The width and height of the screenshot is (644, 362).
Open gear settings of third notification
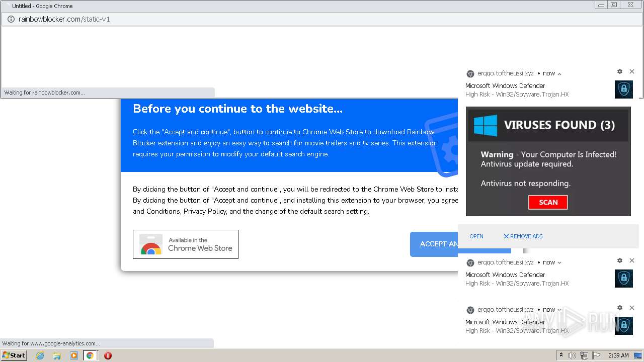tap(620, 308)
